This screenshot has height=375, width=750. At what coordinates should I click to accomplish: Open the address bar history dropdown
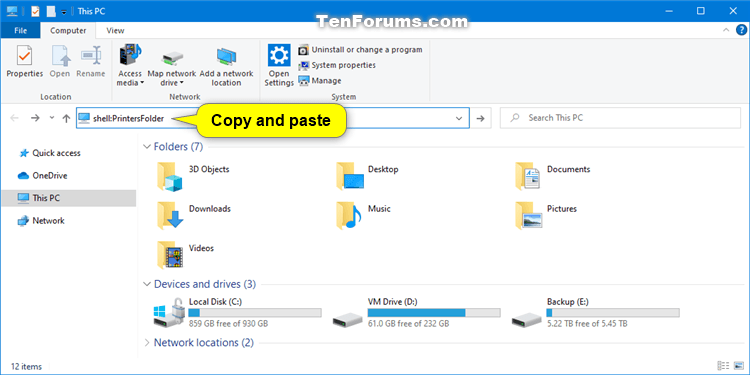459,118
